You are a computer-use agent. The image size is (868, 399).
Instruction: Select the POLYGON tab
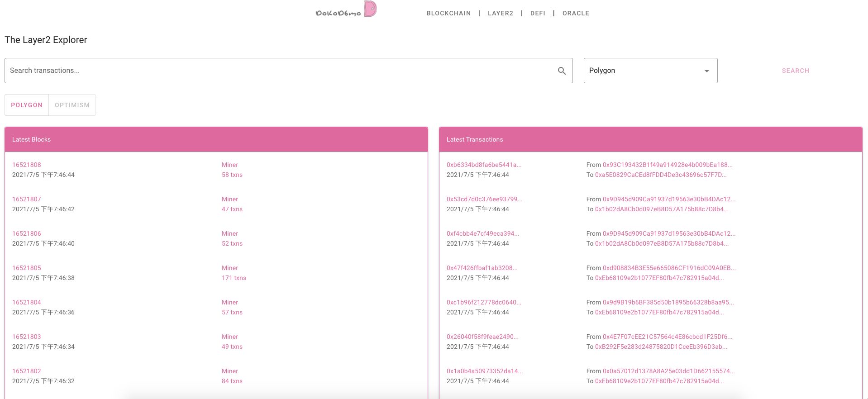pos(27,105)
